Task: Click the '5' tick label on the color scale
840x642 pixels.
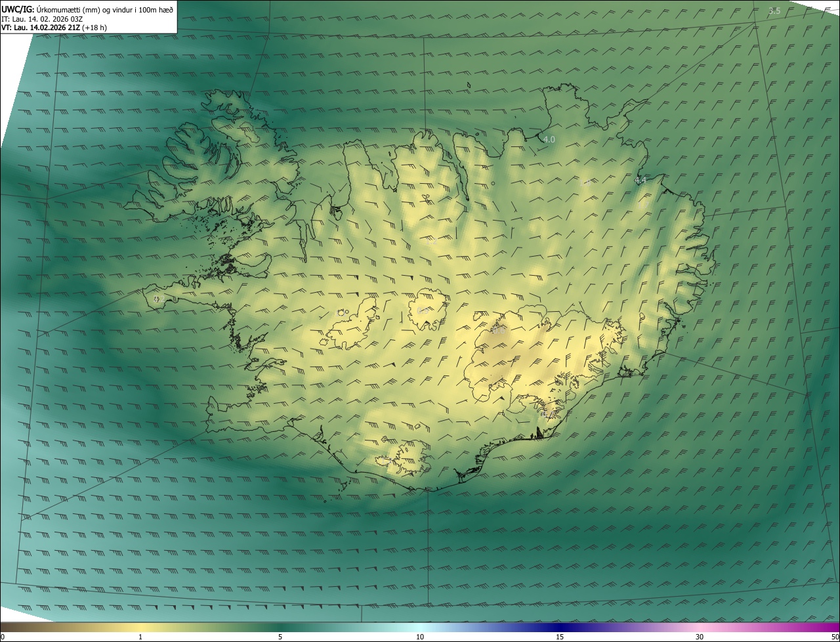Action: coord(280,637)
